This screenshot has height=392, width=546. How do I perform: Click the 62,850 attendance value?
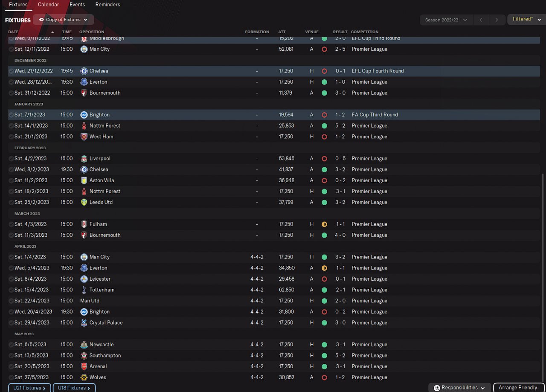(x=287, y=290)
